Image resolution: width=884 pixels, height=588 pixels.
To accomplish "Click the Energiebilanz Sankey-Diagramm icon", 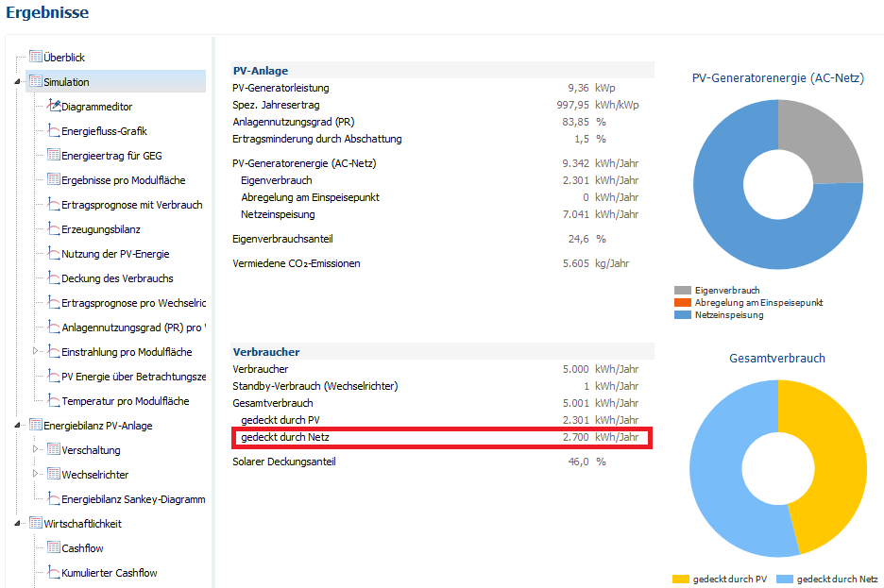I will (54, 499).
